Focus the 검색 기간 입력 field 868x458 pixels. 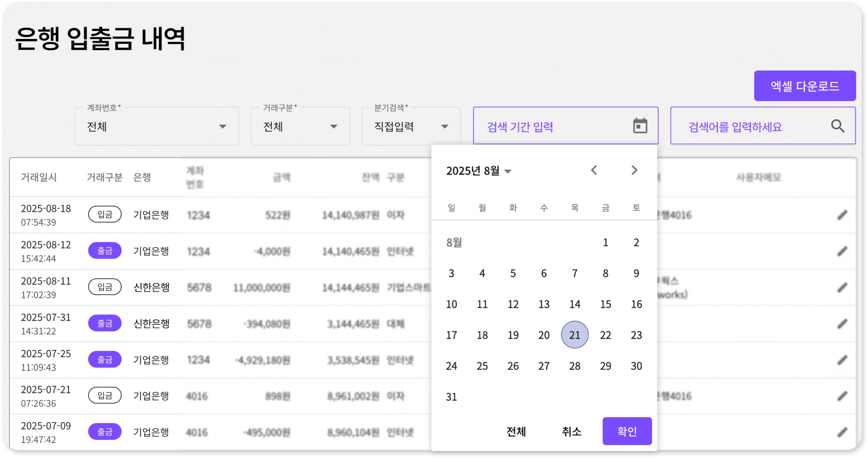pyautogui.click(x=552, y=127)
